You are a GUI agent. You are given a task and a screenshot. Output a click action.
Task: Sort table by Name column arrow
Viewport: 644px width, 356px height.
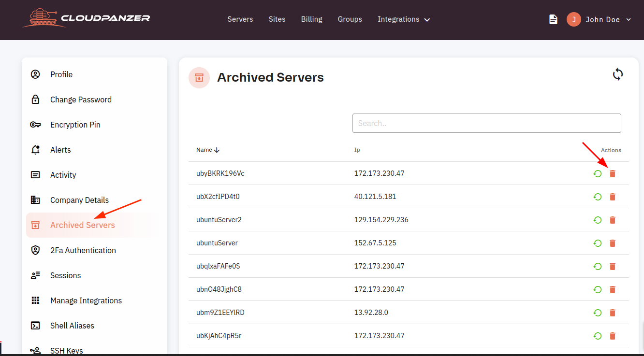(x=217, y=150)
